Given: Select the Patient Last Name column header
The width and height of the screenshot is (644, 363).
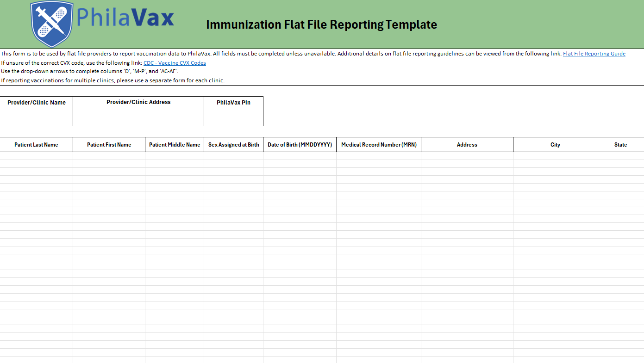Looking at the screenshot, I should click(36, 145).
